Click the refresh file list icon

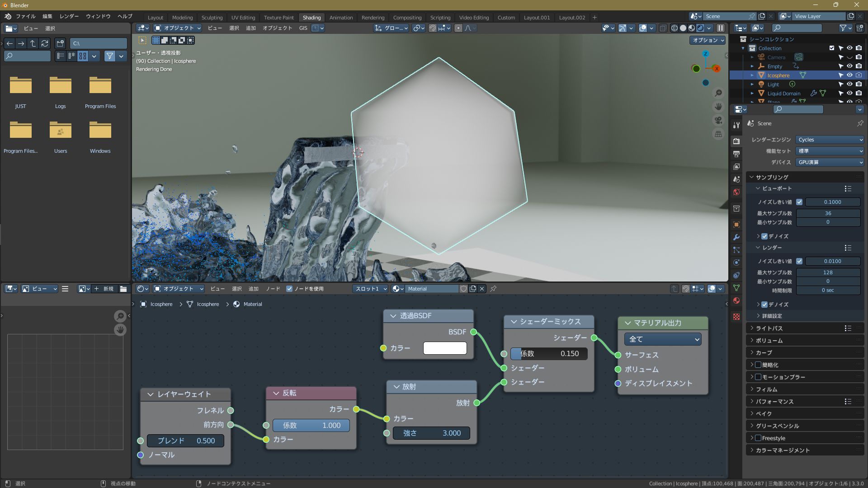(x=44, y=43)
